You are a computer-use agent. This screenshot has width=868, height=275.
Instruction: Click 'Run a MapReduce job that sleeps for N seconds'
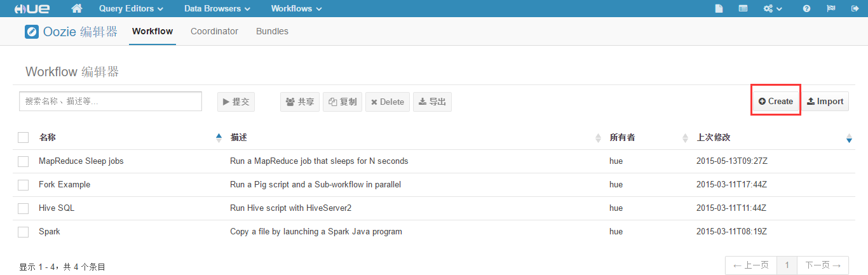[319, 161]
